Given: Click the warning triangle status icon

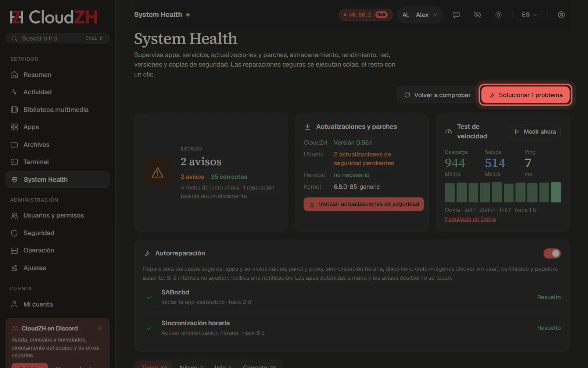Looking at the screenshot, I should point(158,172).
